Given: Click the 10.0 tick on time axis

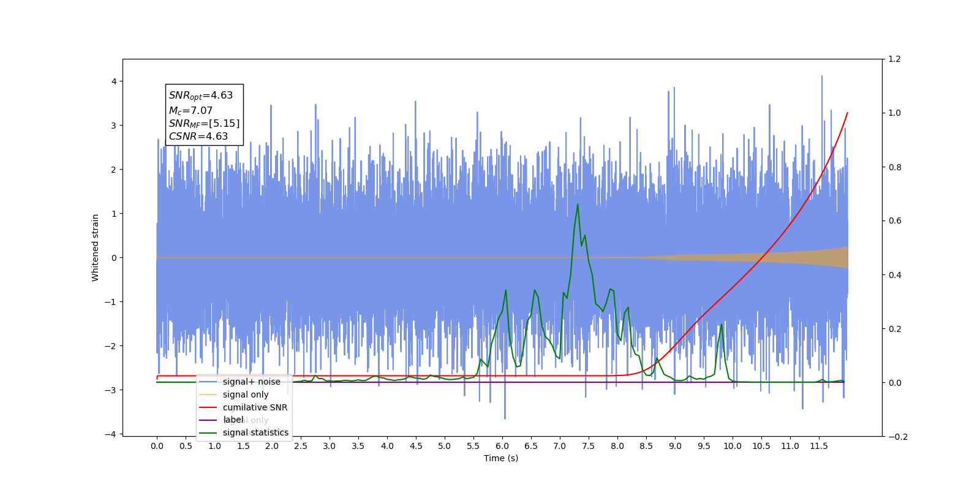Looking at the screenshot, I should point(733,446).
